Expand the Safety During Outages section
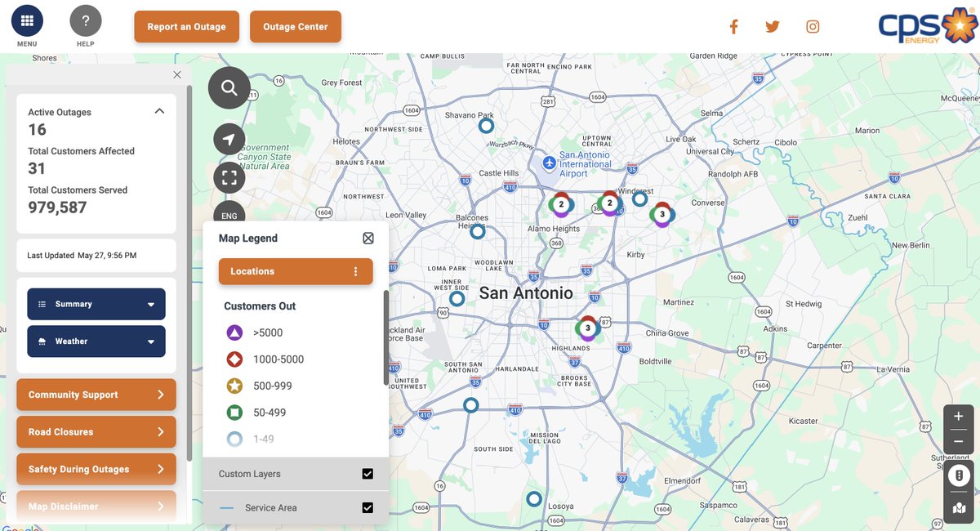 (96, 470)
